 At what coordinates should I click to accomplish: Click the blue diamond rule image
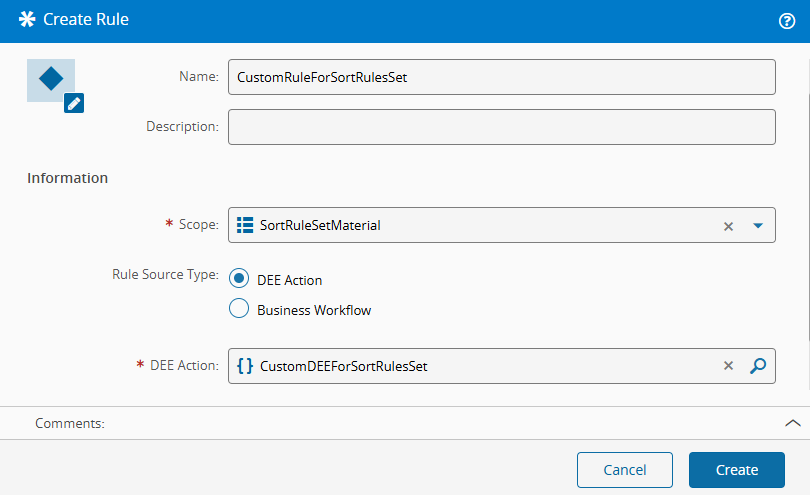point(50,80)
